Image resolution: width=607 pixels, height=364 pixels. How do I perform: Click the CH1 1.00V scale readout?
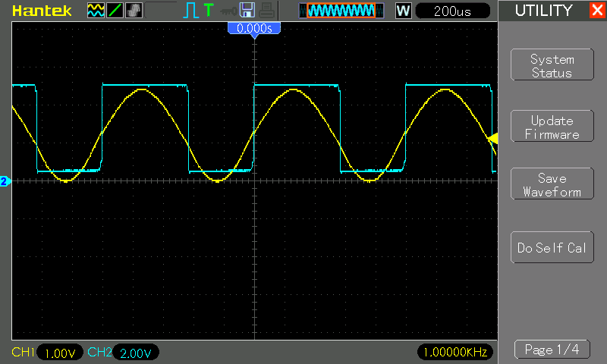coord(60,353)
